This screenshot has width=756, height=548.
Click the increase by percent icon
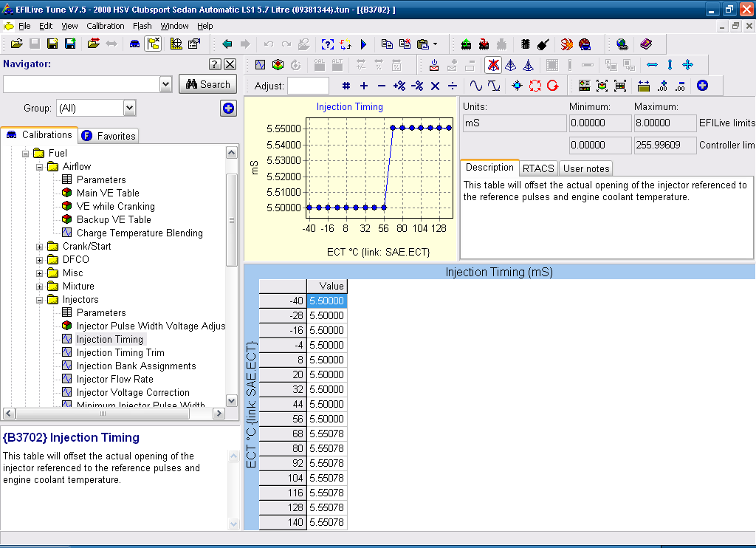coord(399,86)
